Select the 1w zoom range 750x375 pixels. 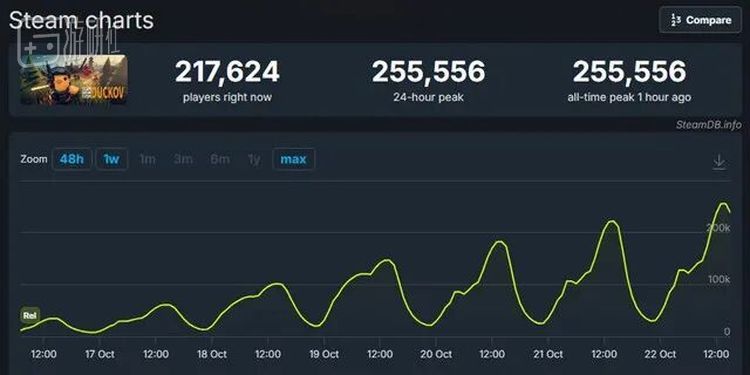click(111, 159)
